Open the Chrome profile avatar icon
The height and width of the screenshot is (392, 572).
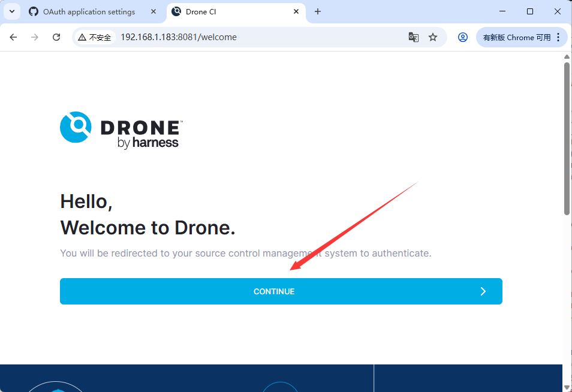pyautogui.click(x=462, y=37)
